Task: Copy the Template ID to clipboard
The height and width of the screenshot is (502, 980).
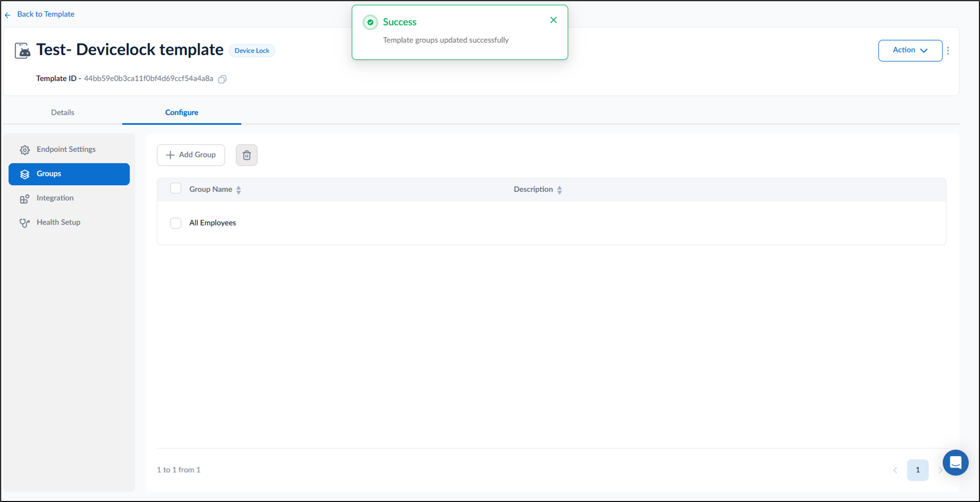Action: 223,79
